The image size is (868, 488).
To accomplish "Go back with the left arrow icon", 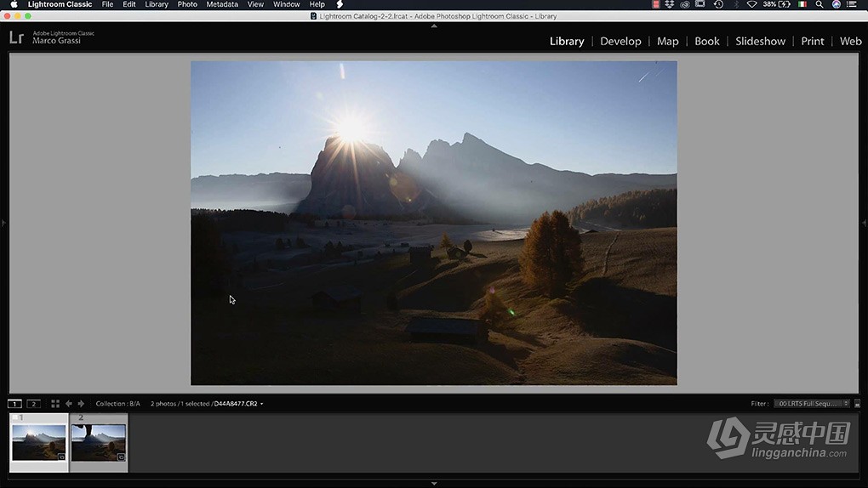I will [x=69, y=404].
